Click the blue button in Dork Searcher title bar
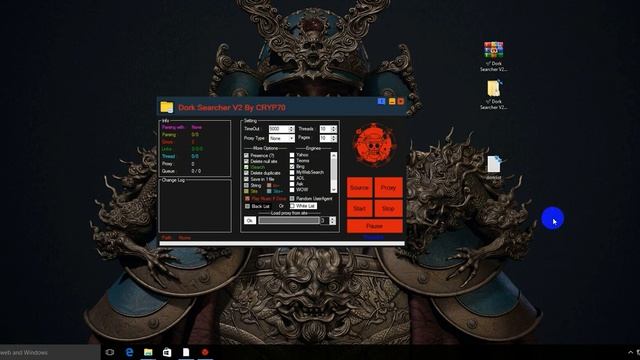This screenshot has width=640, height=360. pyautogui.click(x=381, y=101)
